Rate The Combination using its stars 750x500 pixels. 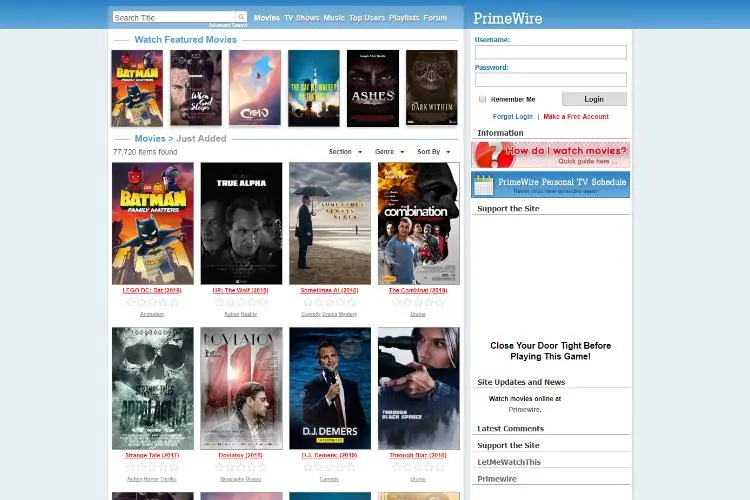(x=418, y=302)
